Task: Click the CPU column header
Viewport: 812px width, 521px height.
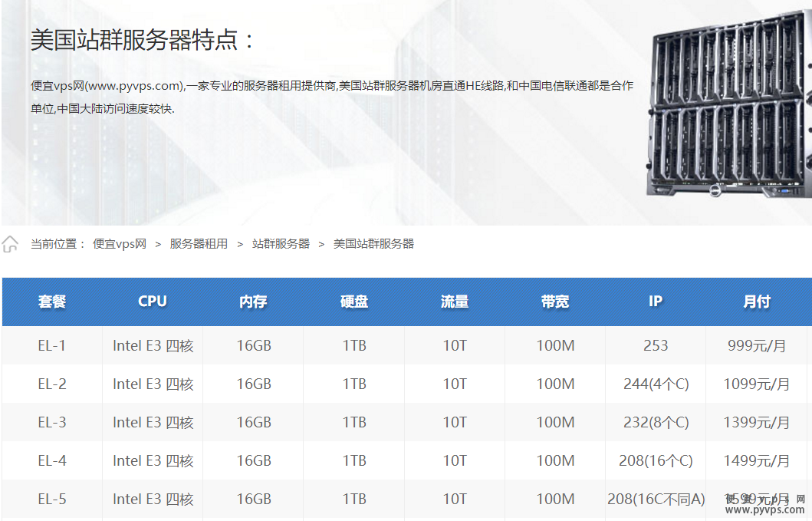Action: pyautogui.click(x=153, y=302)
